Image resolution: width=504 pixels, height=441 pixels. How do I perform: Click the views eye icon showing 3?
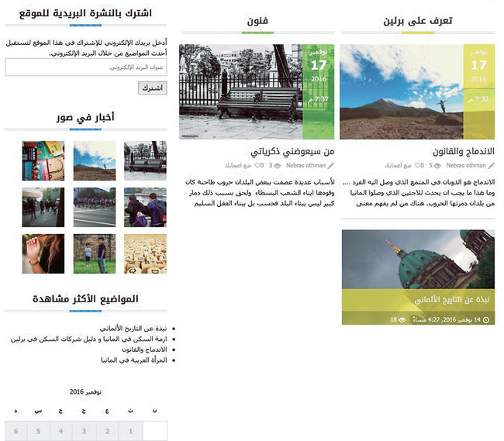pos(278,166)
